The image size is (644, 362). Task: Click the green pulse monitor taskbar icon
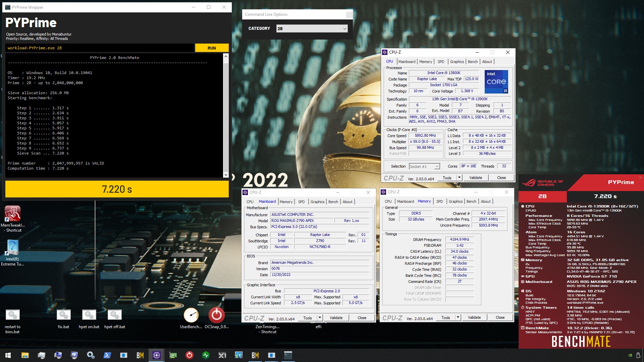[x=206, y=355]
